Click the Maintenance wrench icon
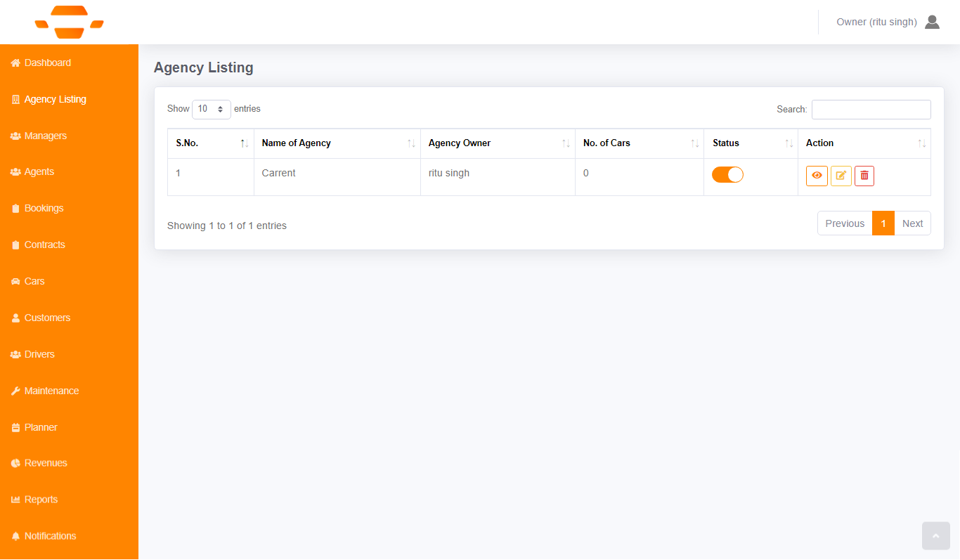 click(15, 391)
